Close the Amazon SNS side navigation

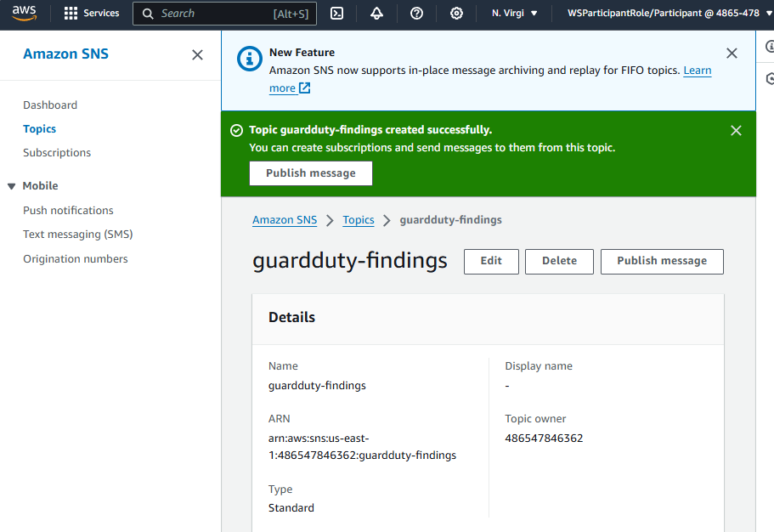coord(197,55)
